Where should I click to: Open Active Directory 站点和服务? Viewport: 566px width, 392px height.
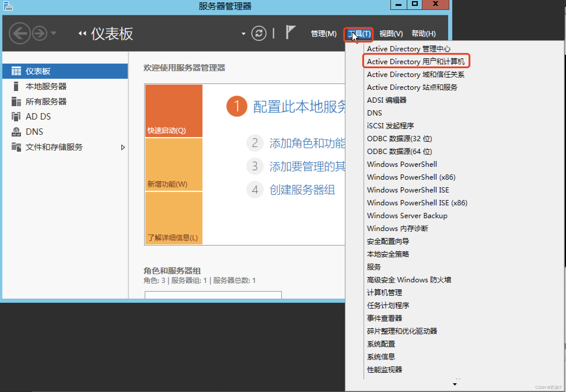tap(412, 87)
